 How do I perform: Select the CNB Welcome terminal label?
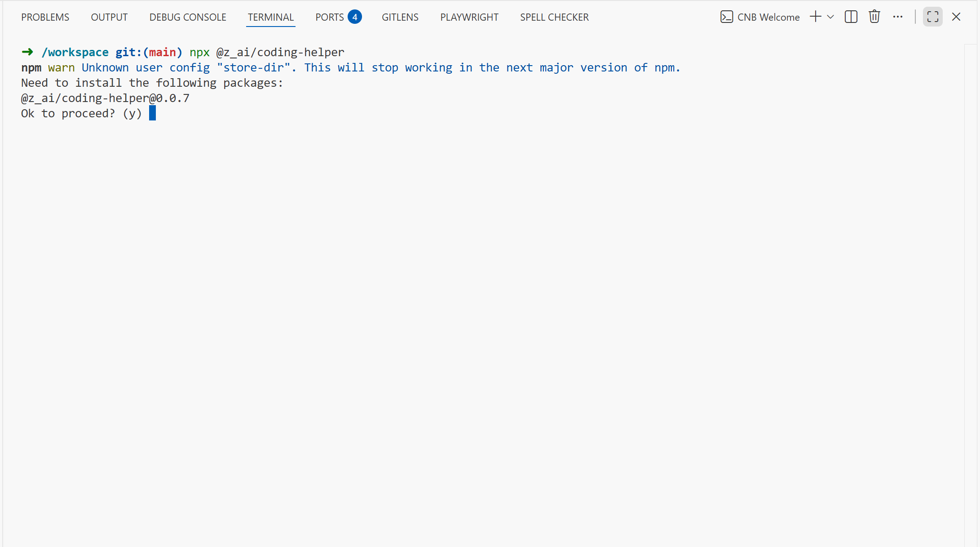768,17
